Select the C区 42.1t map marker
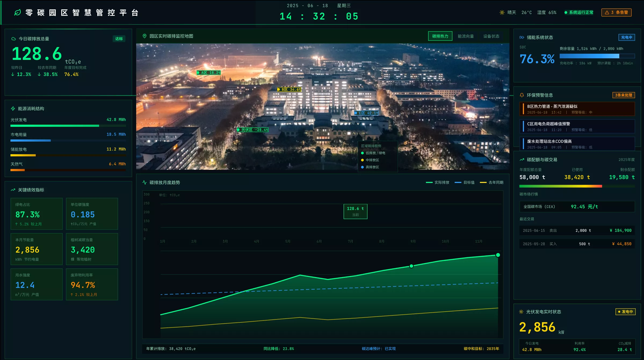Viewport: 644px width, 360px height. coord(366,113)
